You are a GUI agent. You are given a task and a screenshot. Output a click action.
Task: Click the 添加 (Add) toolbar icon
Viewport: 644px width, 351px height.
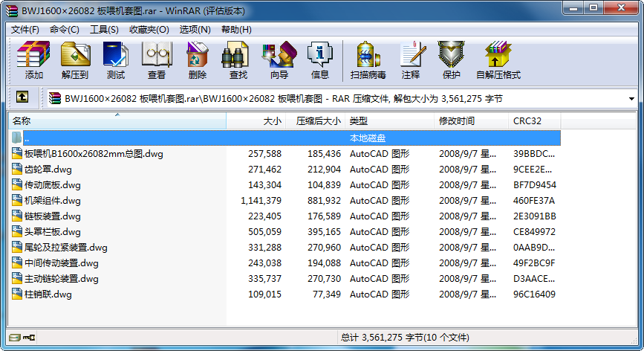point(34,60)
